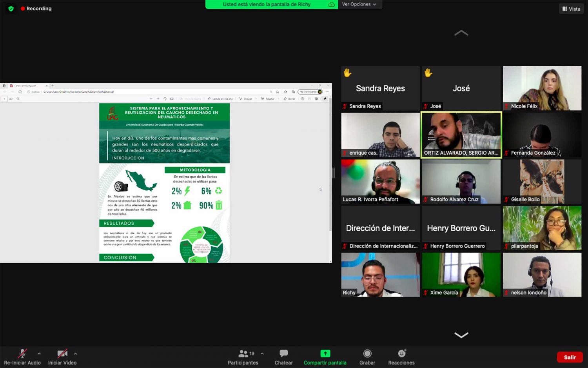Open the Participantes panel
Screen dimensions: 588x368
tap(243, 357)
